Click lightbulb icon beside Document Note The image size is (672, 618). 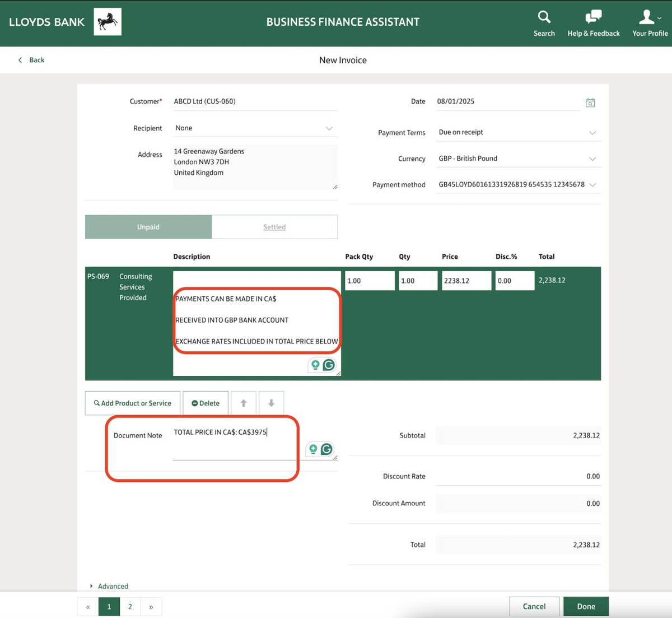tap(313, 449)
